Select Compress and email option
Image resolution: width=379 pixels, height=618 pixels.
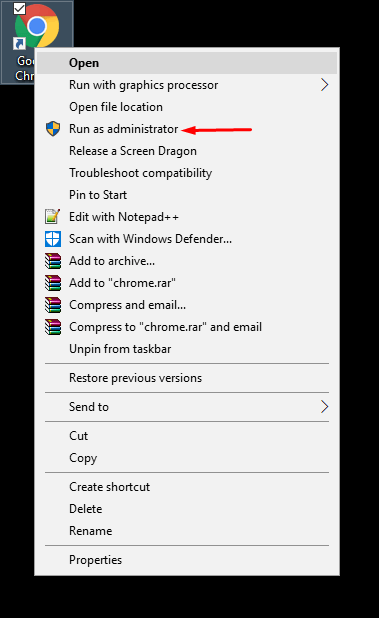point(187,305)
